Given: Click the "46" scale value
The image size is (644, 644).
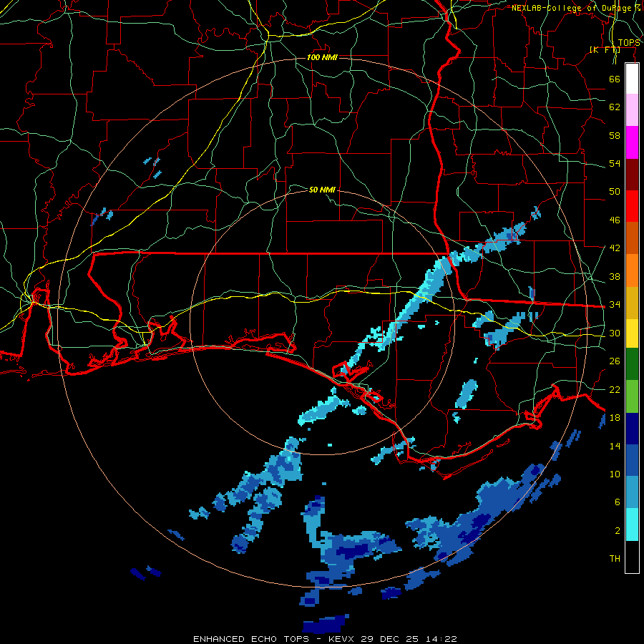Looking at the screenshot, I should click(x=615, y=220).
